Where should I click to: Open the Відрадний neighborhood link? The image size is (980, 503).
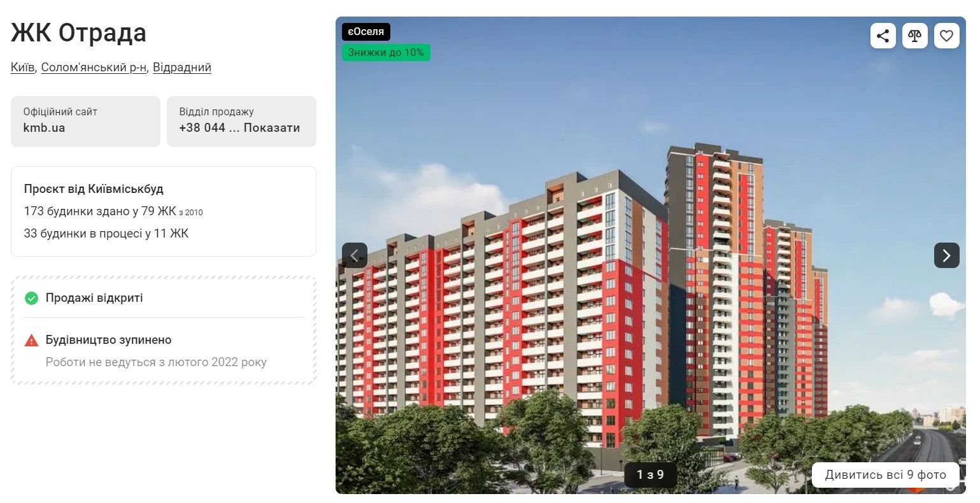182,67
